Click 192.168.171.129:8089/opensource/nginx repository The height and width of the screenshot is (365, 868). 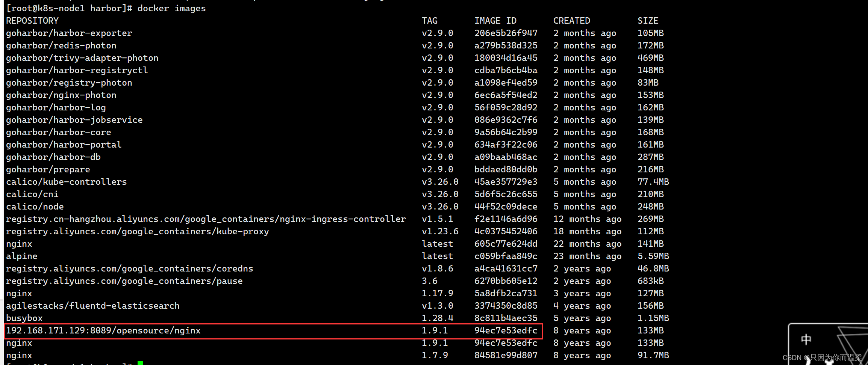(x=103, y=330)
